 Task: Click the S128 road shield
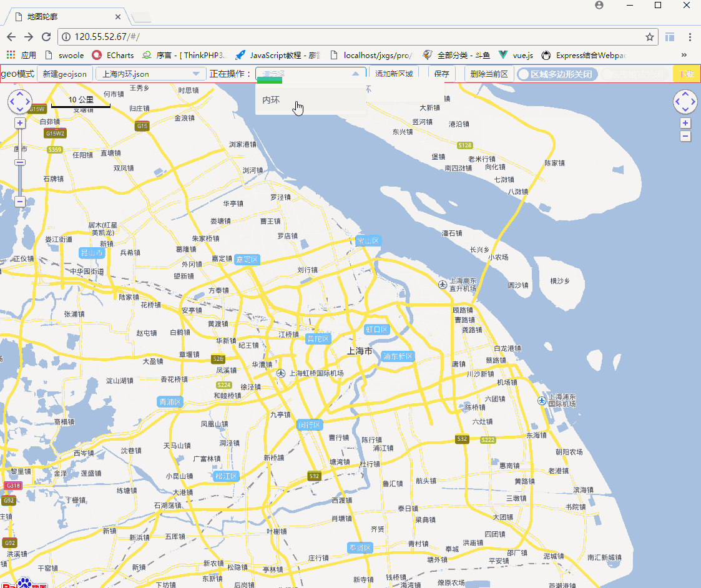[x=465, y=145]
